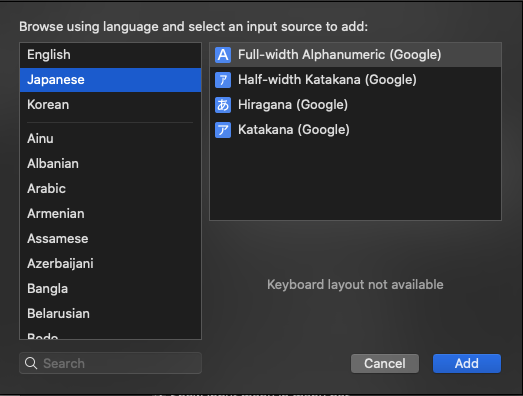
Task: Click the Add button
Action: click(x=467, y=363)
